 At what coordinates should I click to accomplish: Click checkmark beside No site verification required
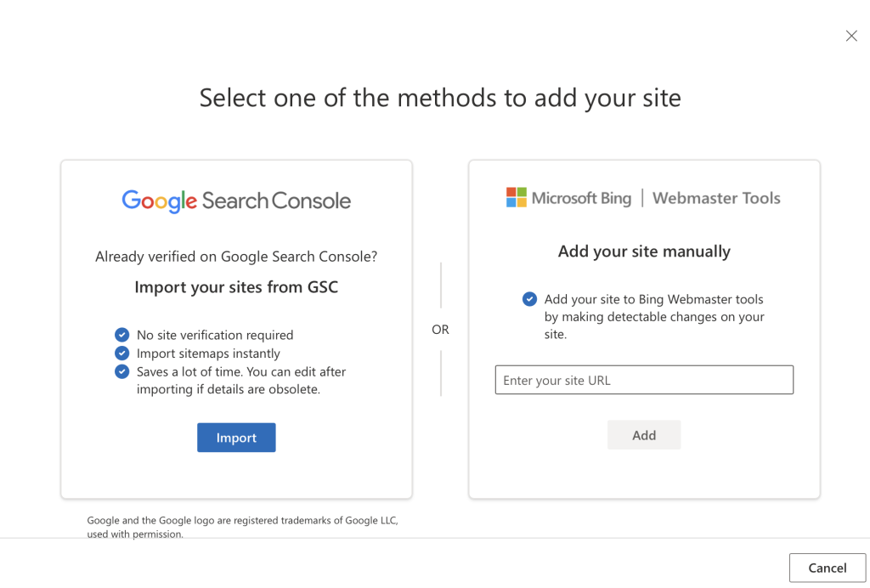(121, 335)
